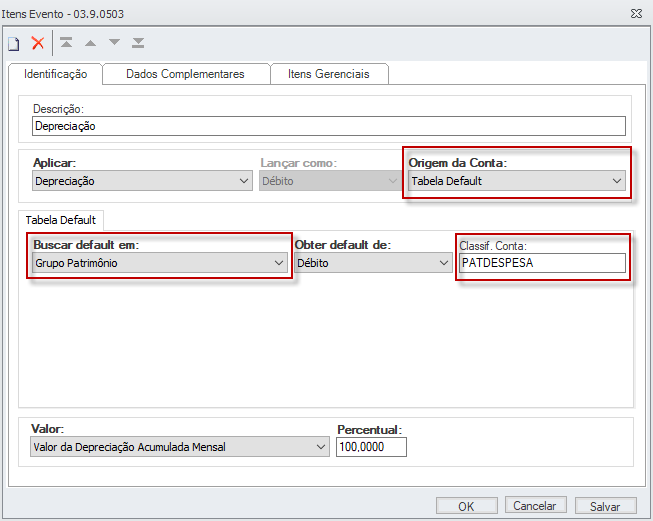Click the red X delete icon

[x=38, y=43]
